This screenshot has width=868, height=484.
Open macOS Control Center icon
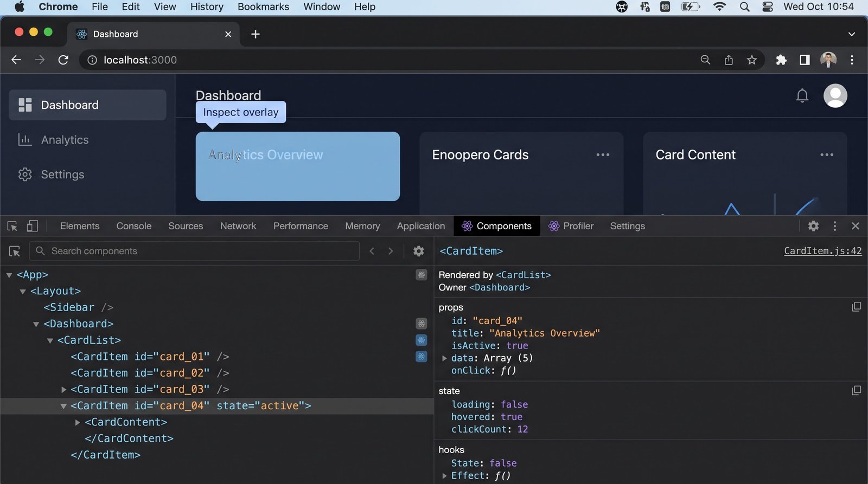click(x=767, y=7)
